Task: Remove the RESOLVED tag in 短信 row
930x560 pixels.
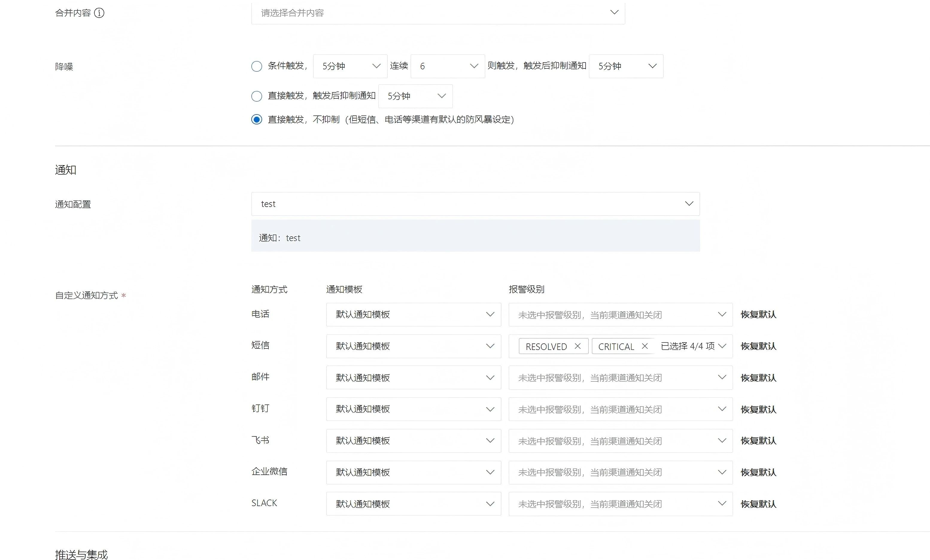Action: tap(578, 346)
